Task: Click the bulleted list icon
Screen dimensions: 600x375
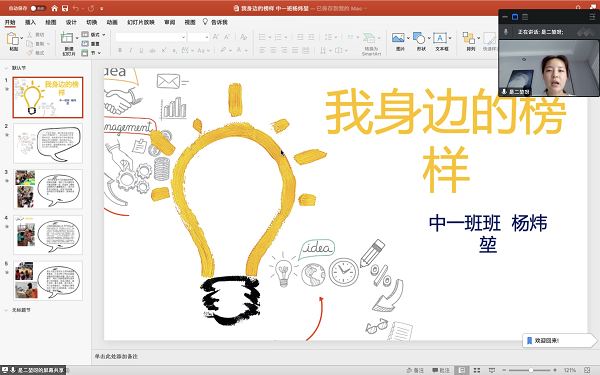Action: [262, 37]
